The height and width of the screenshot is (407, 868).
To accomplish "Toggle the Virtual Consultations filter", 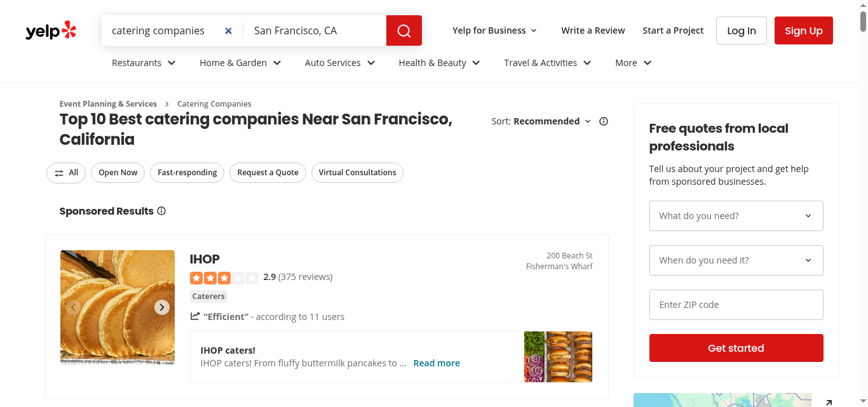I will click(357, 173).
